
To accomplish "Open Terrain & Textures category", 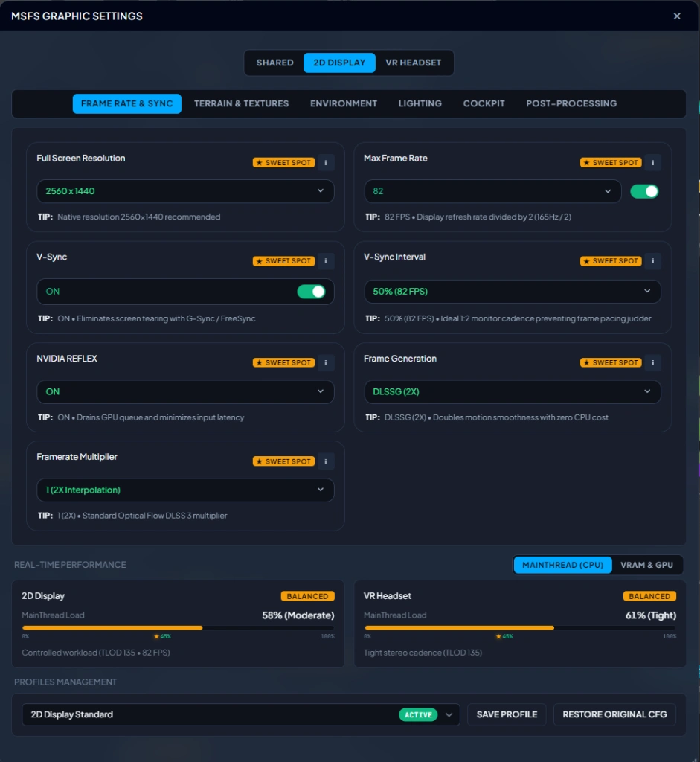I will (242, 103).
